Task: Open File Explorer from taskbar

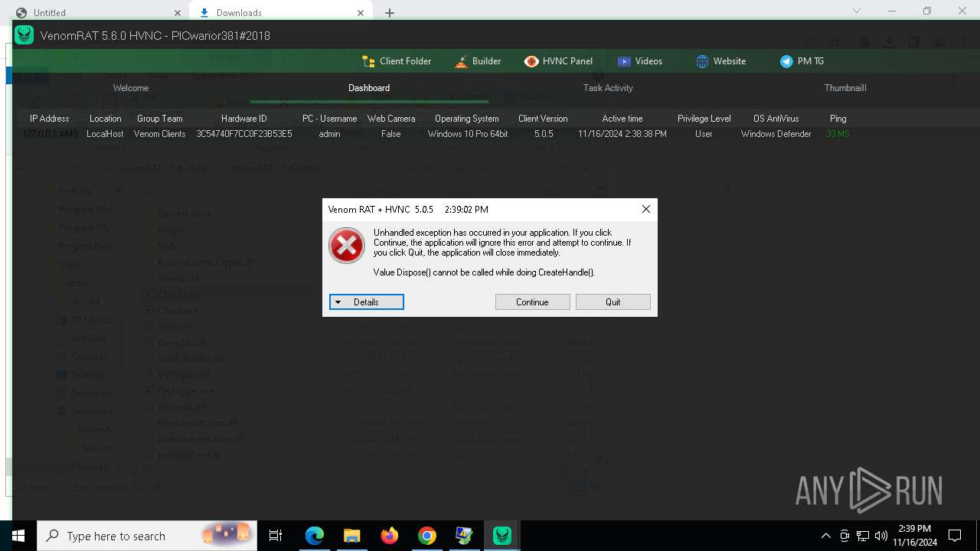Action: 351,536
